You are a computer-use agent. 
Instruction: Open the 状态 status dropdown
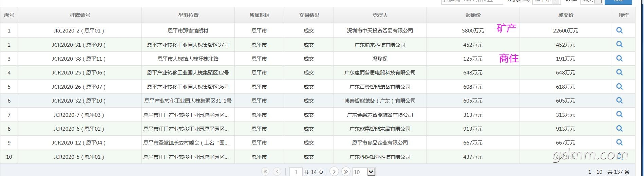click(x=598, y=1)
